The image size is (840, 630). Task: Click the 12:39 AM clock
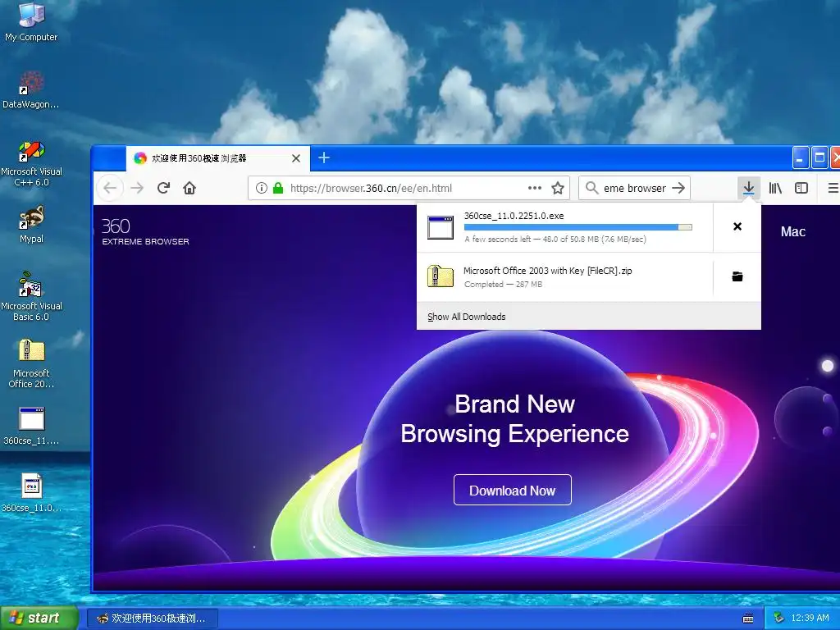click(x=810, y=618)
